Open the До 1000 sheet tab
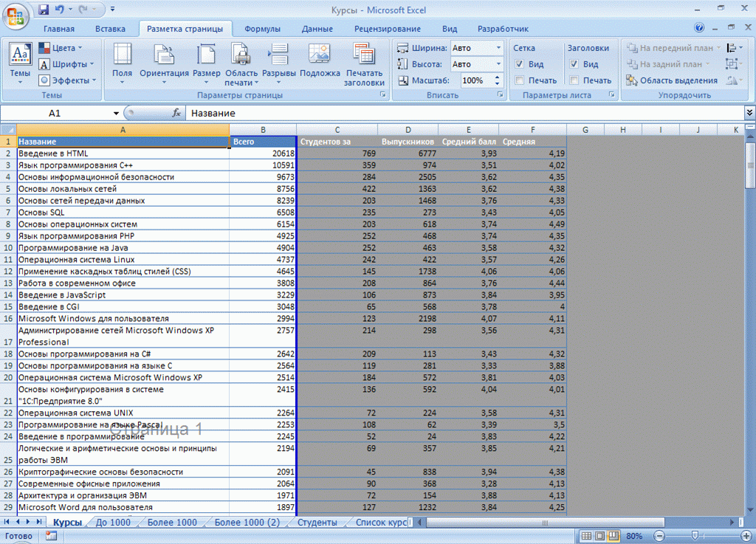This screenshot has height=544, width=756. pyautogui.click(x=113, y=523)
